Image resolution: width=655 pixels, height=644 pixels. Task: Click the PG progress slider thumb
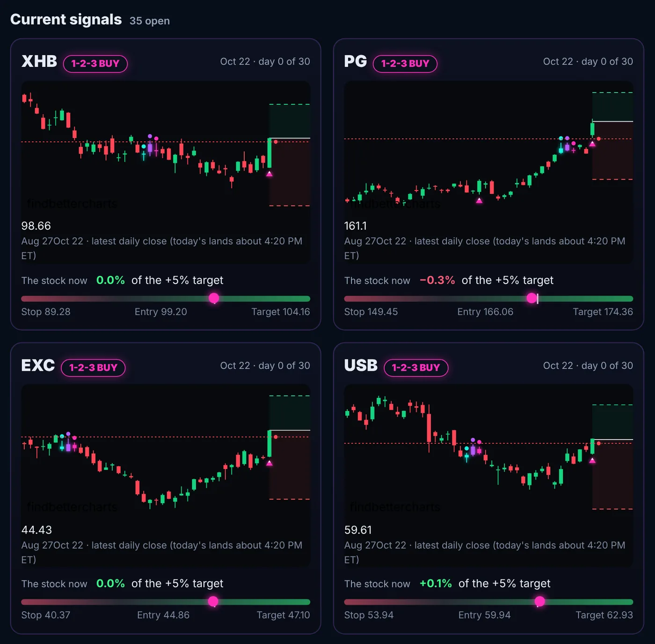[x=531, y=299]
